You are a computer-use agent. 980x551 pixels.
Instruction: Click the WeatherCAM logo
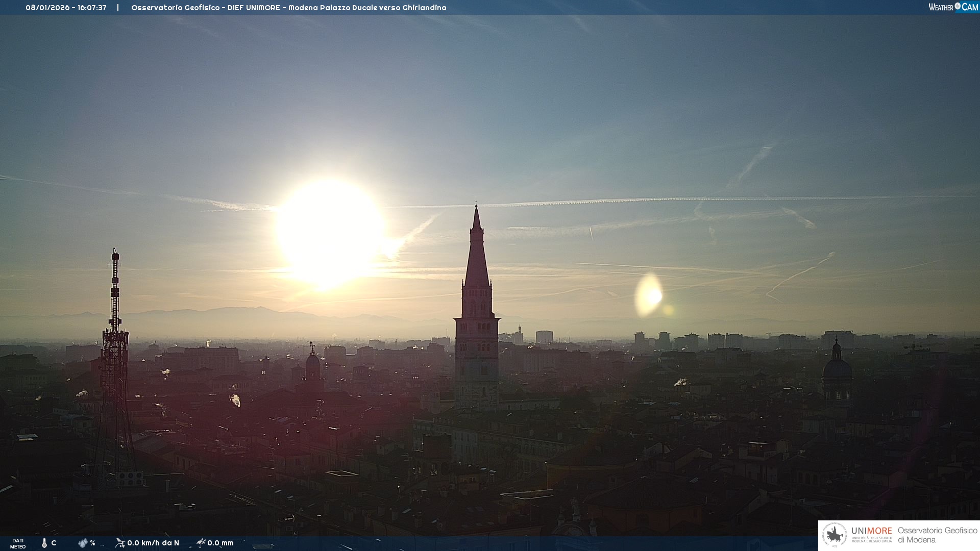(953, 7)
